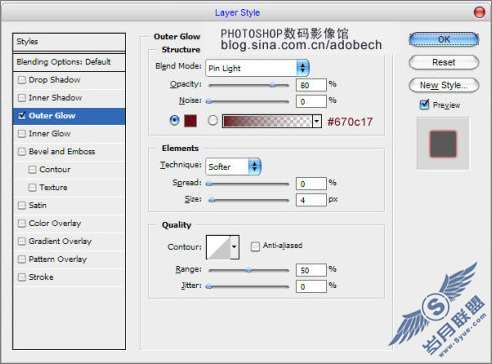Image resolution: width=492 pixels, height=364 pixels.
Task: Click the Opacity slider handle
Action: 273,85
